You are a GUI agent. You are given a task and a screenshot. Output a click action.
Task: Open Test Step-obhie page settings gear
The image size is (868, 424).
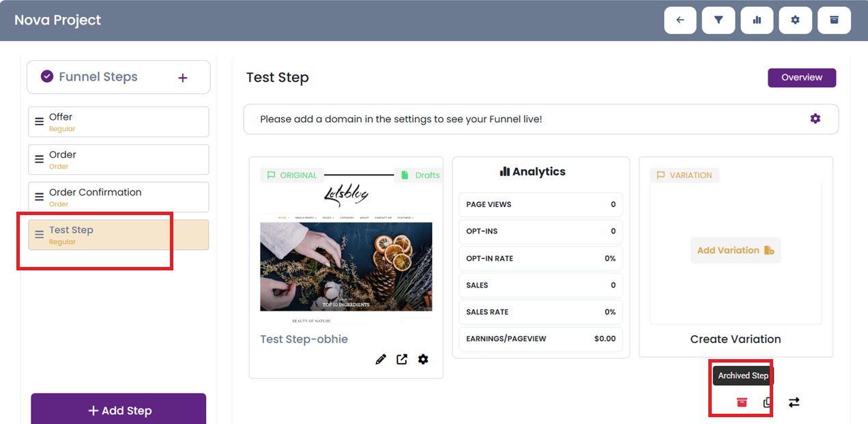(x=423, y=359)
